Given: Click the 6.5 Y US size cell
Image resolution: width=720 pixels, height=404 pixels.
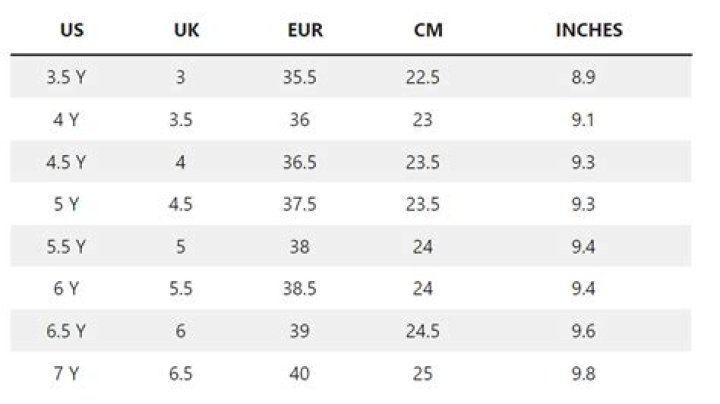Looking at the screenshot, I should pos(66,331).
